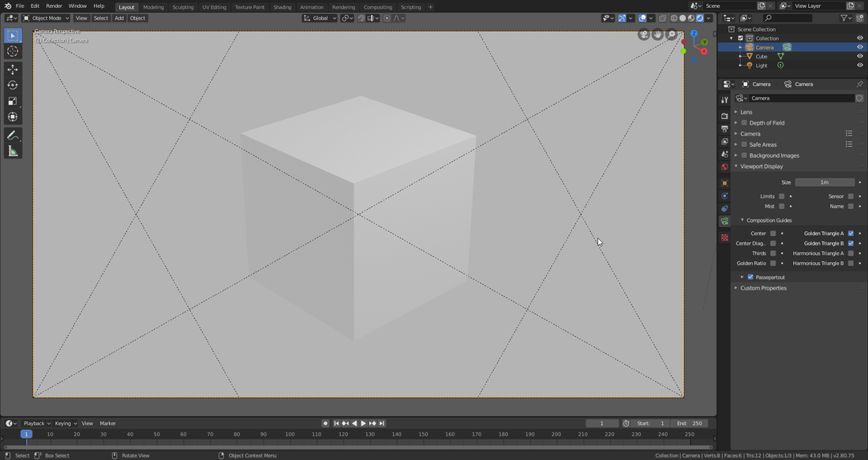Hide the Cube in the outliner
The image size is (868, 460).
859,56
